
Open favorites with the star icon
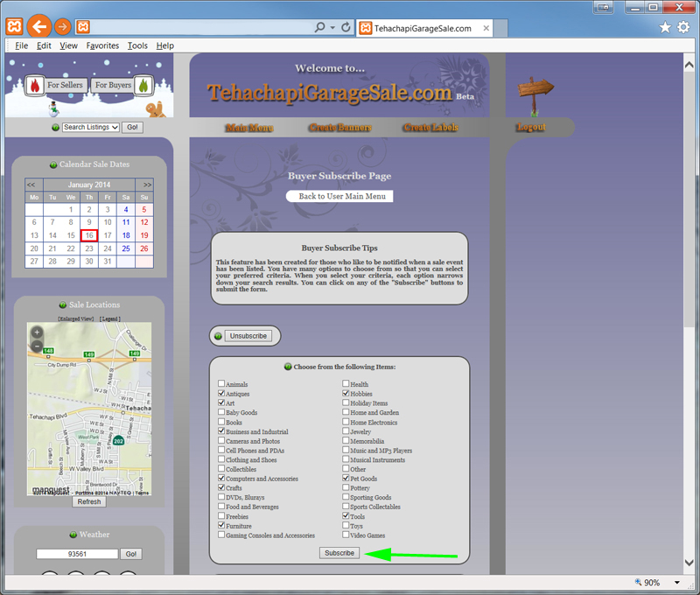[x=665, y=28]
